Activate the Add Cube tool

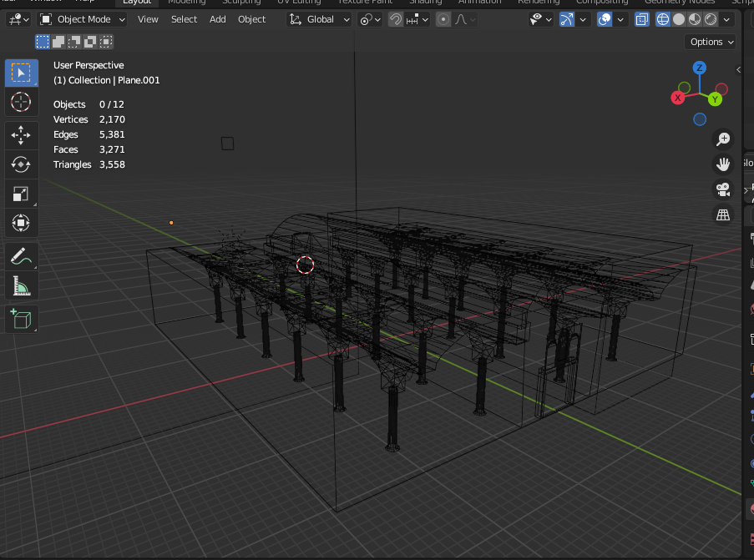pos(21,319)
